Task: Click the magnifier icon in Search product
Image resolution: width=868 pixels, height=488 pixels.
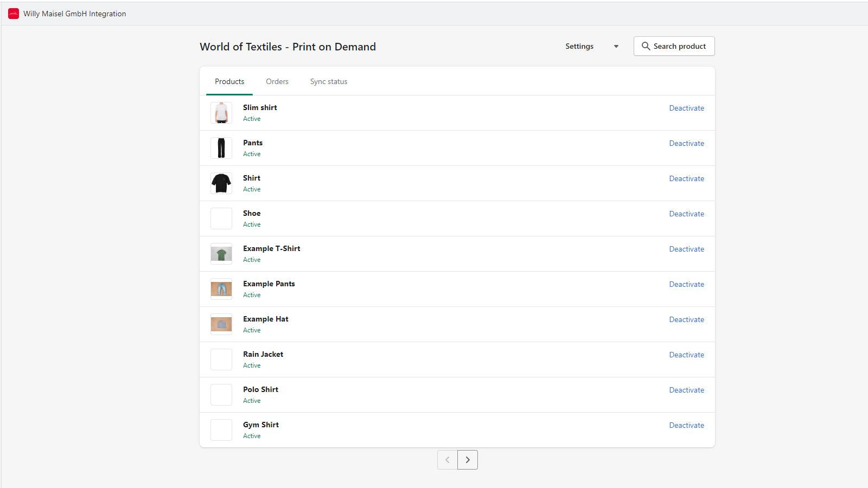Action: [646, 46]
